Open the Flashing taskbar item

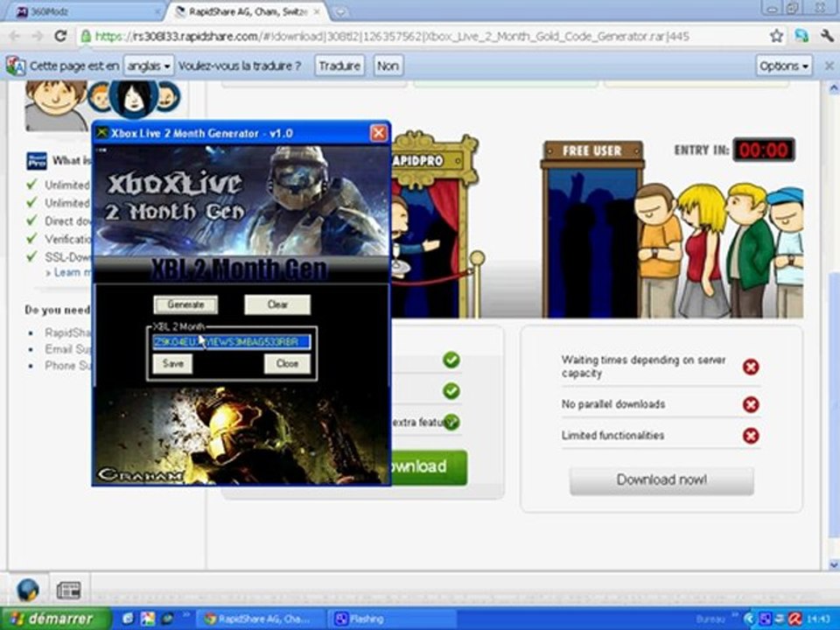(x=394, y=619)
